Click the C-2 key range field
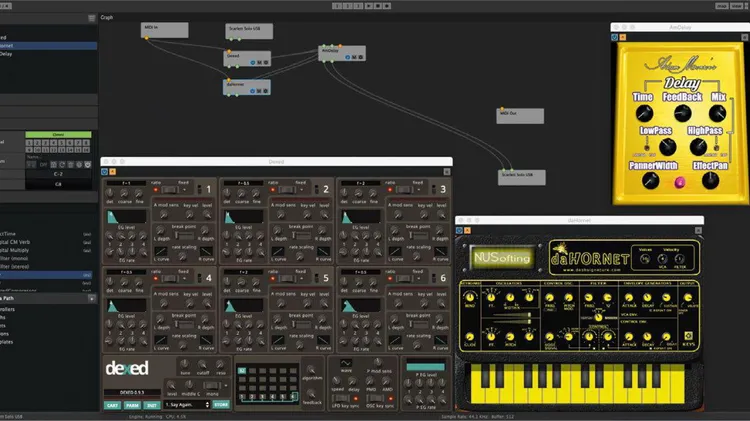The image size is (750, 421). 58,174
